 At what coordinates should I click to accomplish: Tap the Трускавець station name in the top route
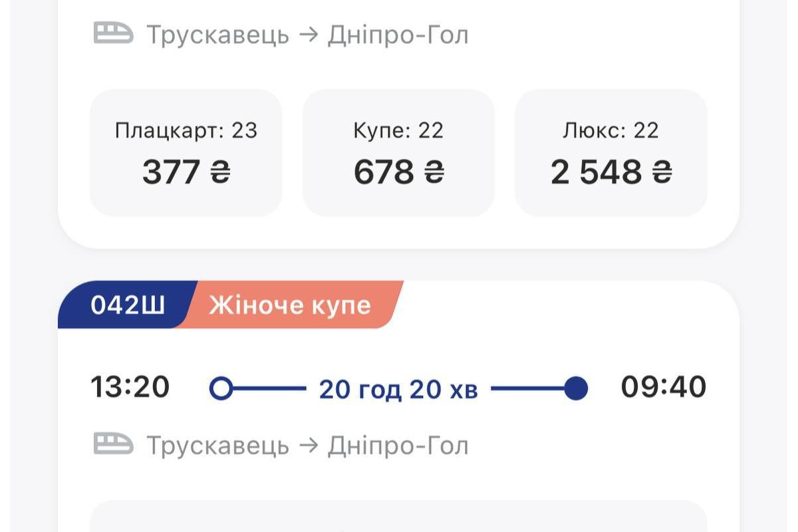[x=217, y=35]
